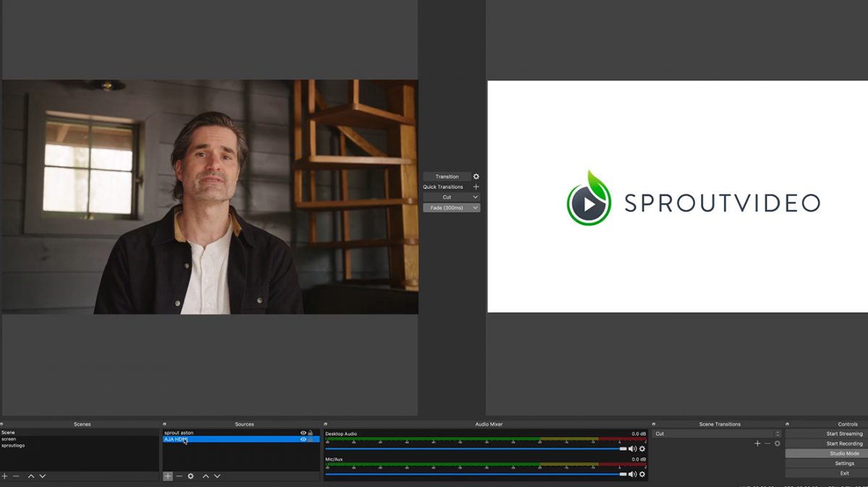Lock the sprout aston source
This screenshot has width=868, height=487.
[x=311, y=433]
